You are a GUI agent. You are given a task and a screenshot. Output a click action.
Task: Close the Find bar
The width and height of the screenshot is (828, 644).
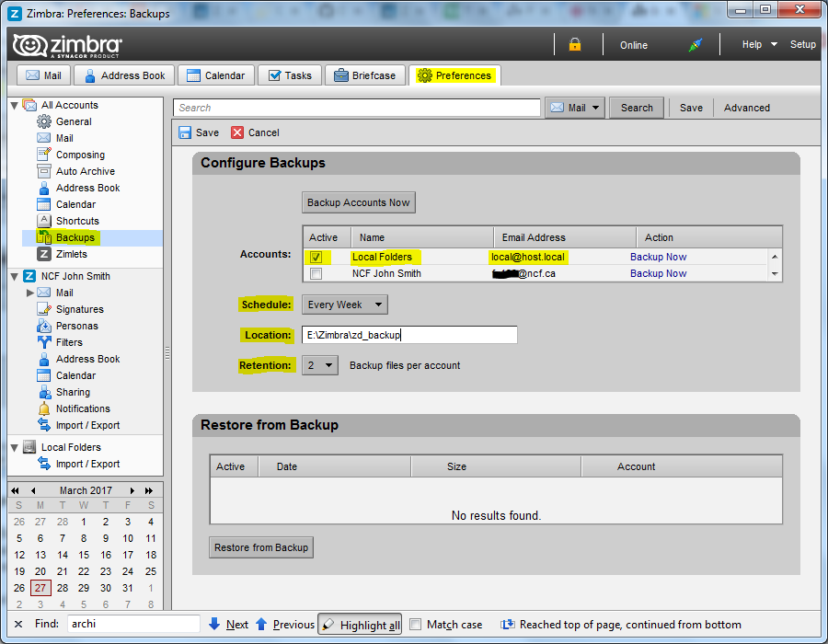[18, 624]
